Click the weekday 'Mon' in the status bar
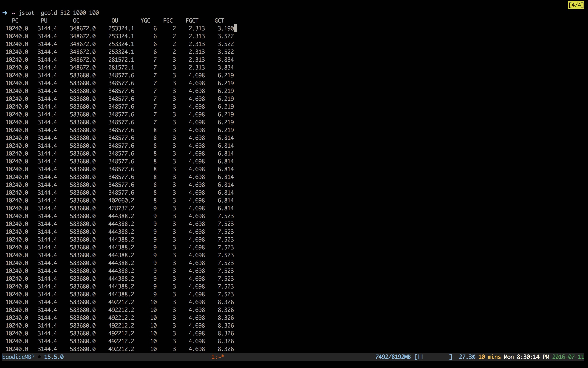This screenshot has width=588, height=368. [x=509, y=357]
